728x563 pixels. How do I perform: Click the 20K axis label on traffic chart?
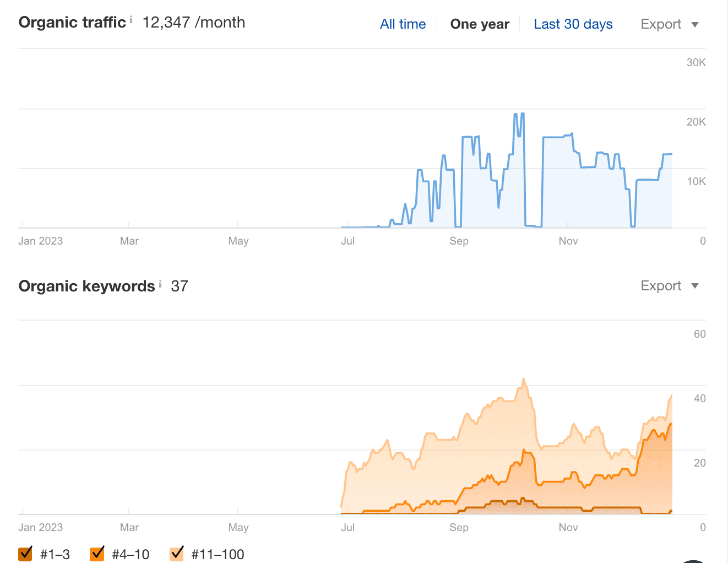(x=696, y=122)
